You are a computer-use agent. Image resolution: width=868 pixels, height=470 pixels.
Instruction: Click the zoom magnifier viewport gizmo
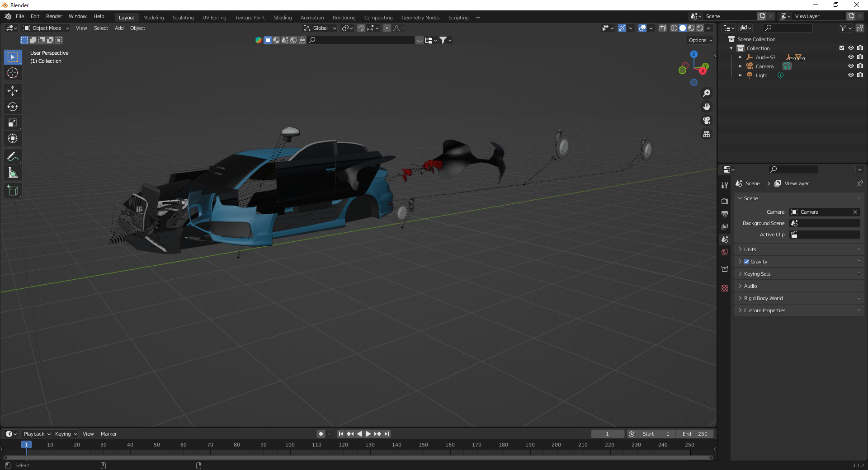707,93
